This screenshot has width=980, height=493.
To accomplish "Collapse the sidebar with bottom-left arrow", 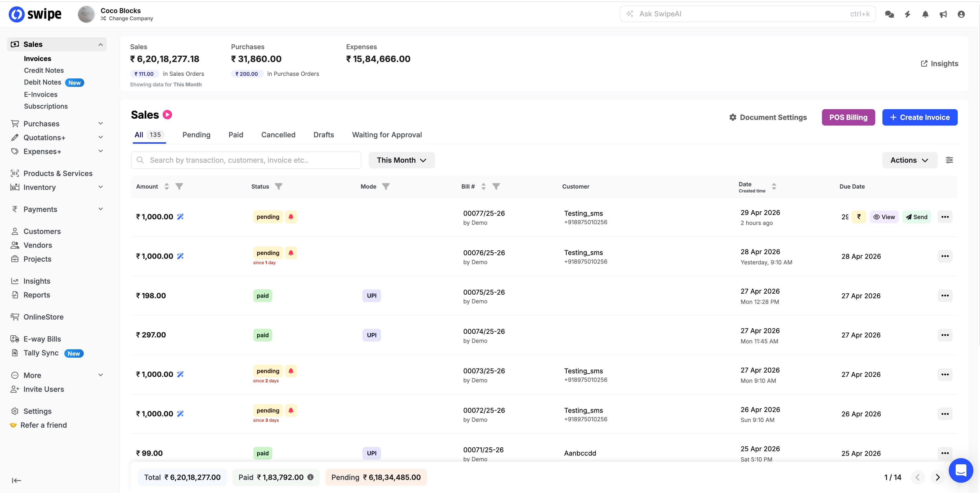I will tap(16, 480).
